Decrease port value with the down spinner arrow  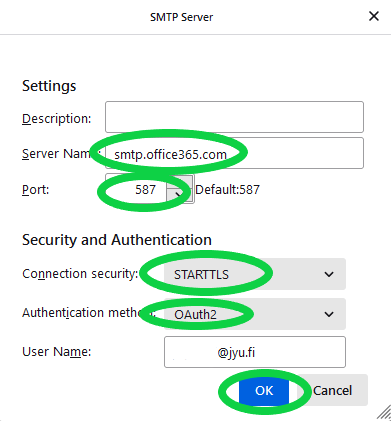pyautogui.click(x=180, y=196)
